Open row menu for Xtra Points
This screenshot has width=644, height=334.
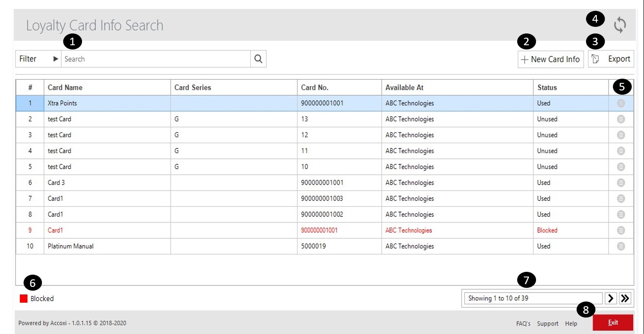pos(621,103)
